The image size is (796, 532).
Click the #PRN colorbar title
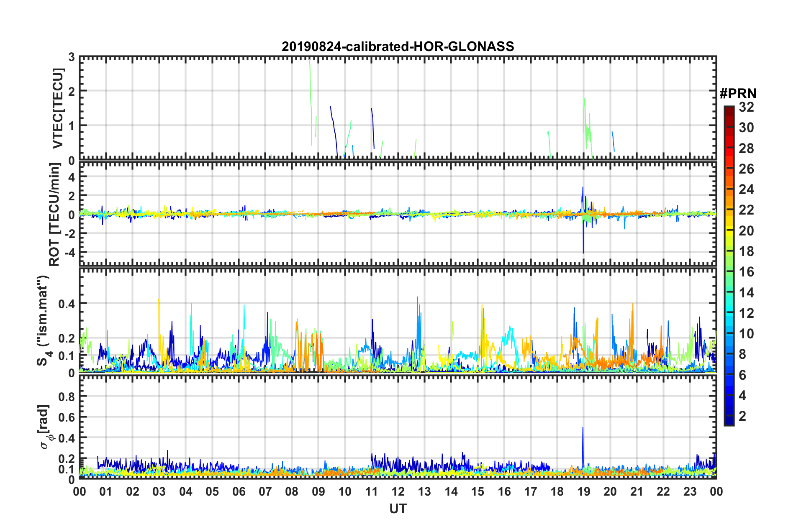pos(737,94)
